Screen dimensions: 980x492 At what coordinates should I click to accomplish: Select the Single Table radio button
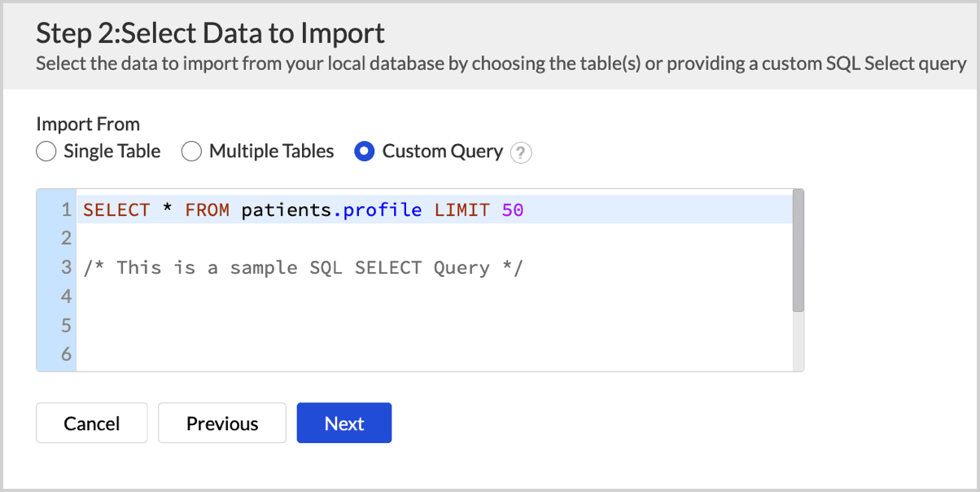(x=46, y=152)
